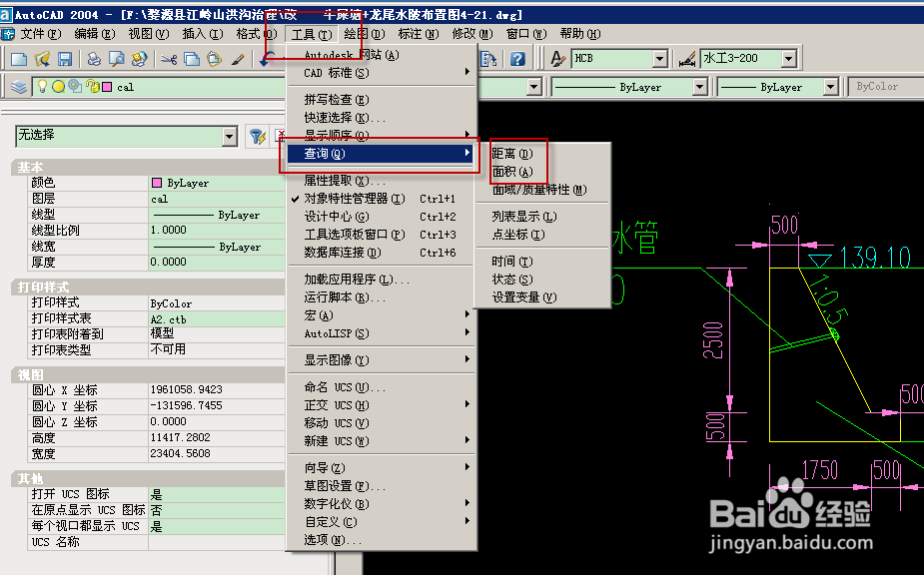Image resolution: width=924 pixels, height=575 pixels.
Task: Choose 点坐标 from the submenu
Action: [518, 235]
